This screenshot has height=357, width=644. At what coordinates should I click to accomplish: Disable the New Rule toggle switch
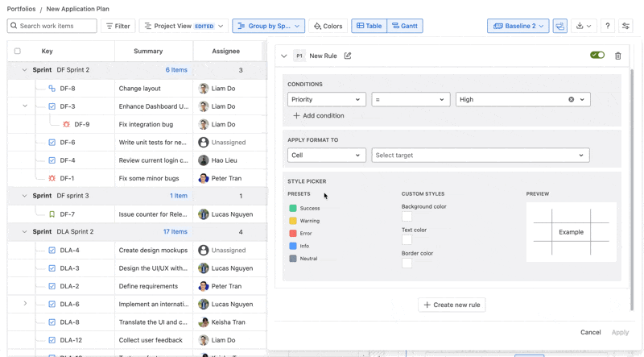597,56
